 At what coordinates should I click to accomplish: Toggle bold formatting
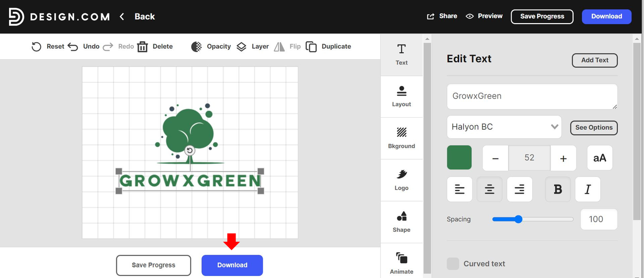[x=558, y=190]
